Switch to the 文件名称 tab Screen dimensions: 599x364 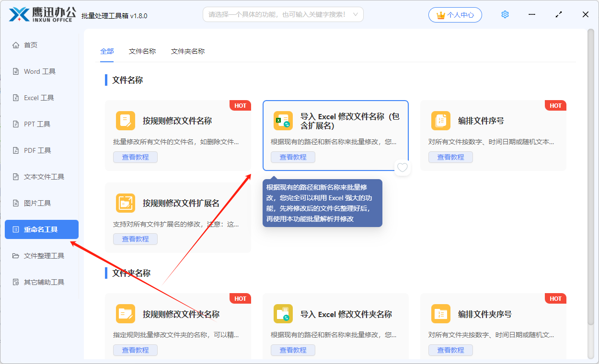coord(142,50)
